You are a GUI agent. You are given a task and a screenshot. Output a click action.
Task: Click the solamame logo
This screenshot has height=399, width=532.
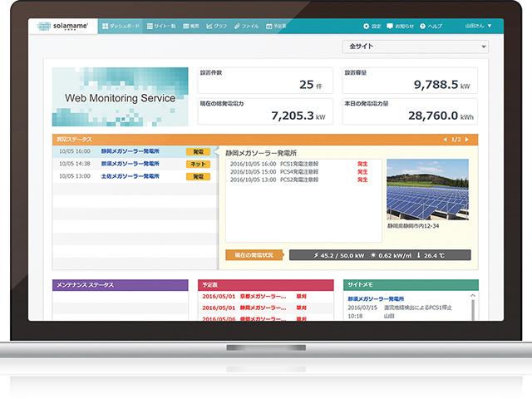click(x=63, y=26)
